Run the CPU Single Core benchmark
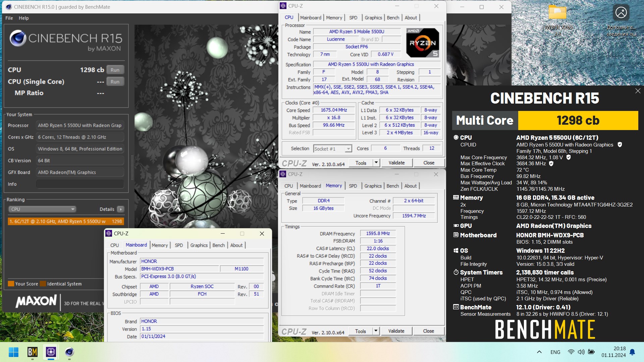 pos(115,81)
